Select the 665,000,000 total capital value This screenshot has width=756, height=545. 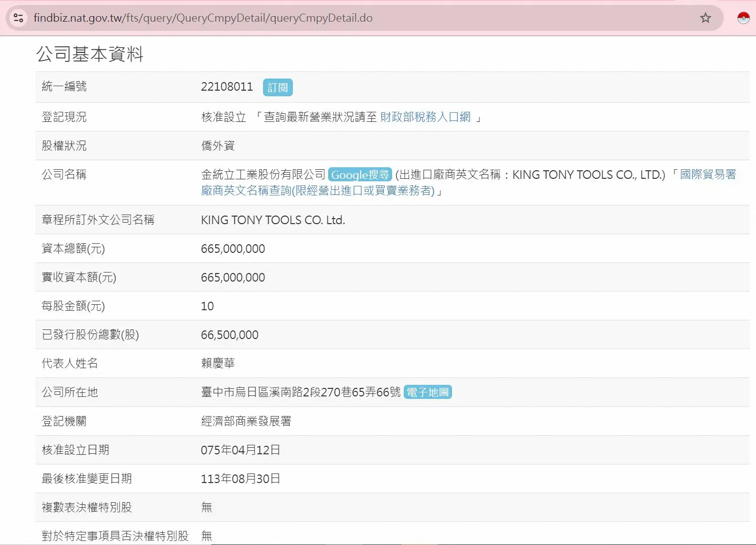pos(233,249)
